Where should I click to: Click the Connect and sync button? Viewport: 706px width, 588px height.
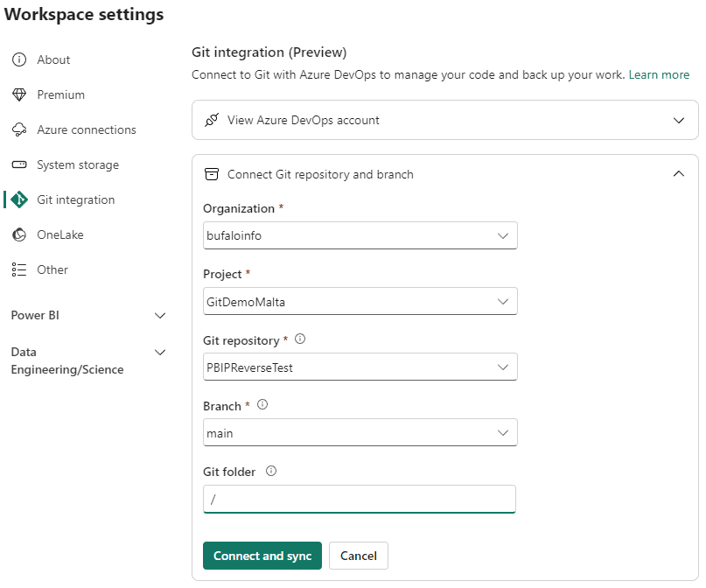click(x=262, y=556)
